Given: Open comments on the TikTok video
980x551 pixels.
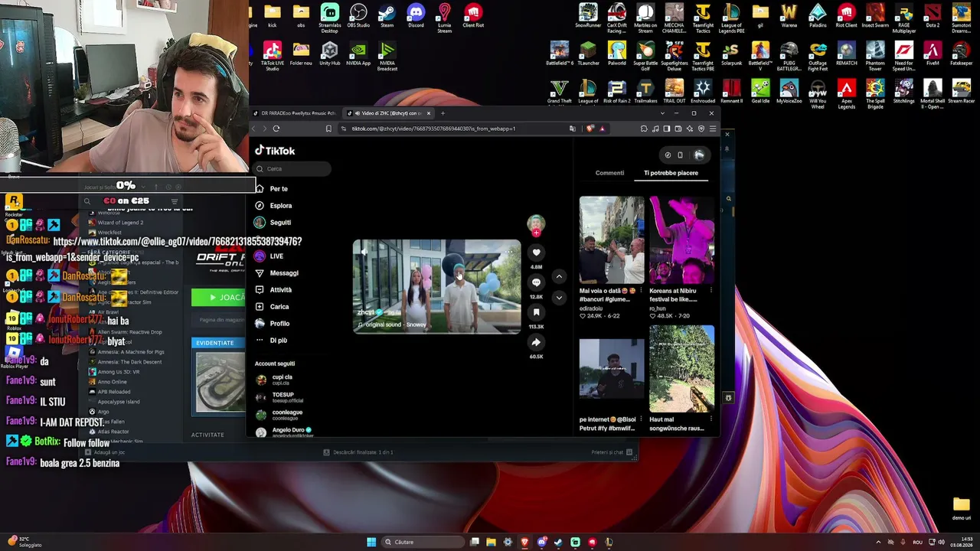Looking at the screenshot, I should point(536,282).
